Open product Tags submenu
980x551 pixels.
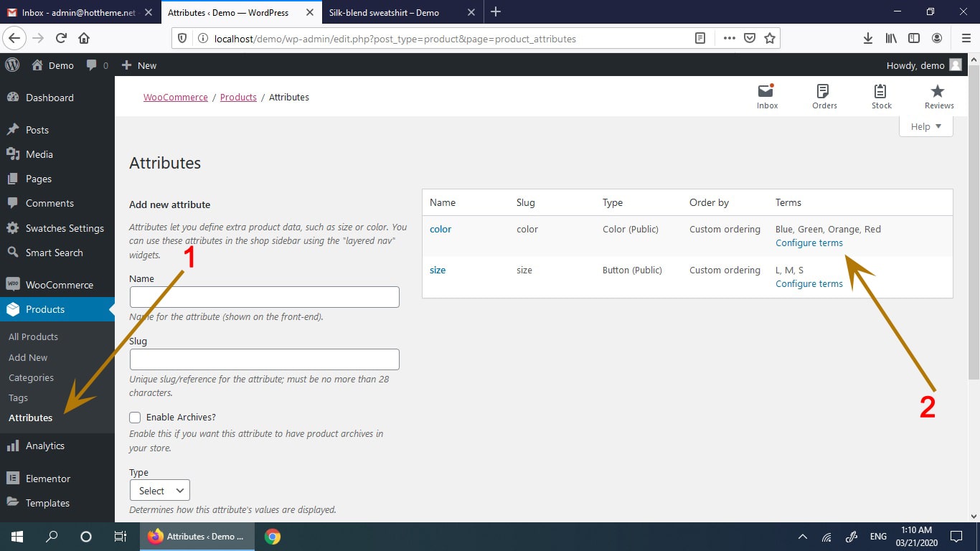coord(18,397)
